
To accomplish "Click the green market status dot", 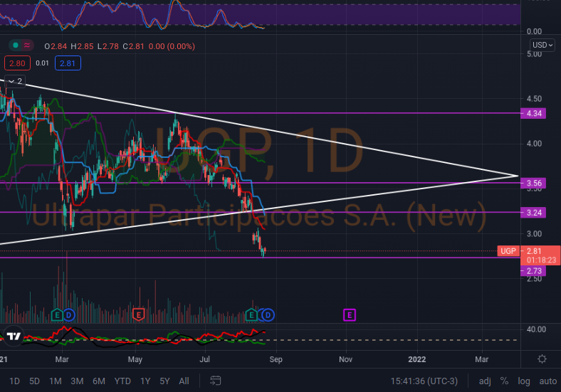I will 16,46.
